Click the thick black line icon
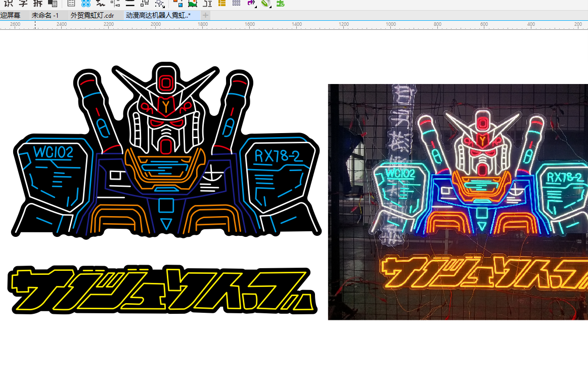This screenshot has height=373, width=588. click(x=130, y=4)
